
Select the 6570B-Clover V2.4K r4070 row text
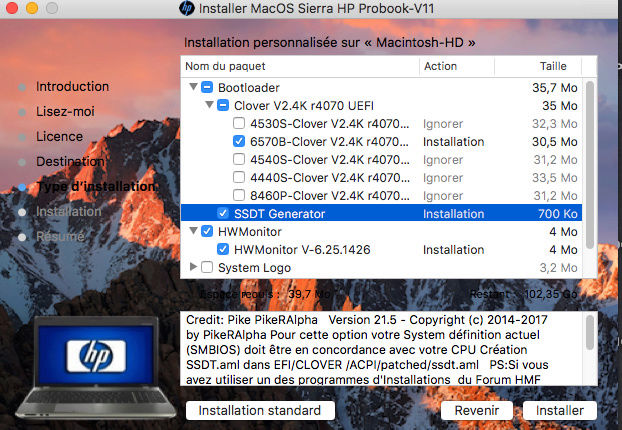click(329, 142)
